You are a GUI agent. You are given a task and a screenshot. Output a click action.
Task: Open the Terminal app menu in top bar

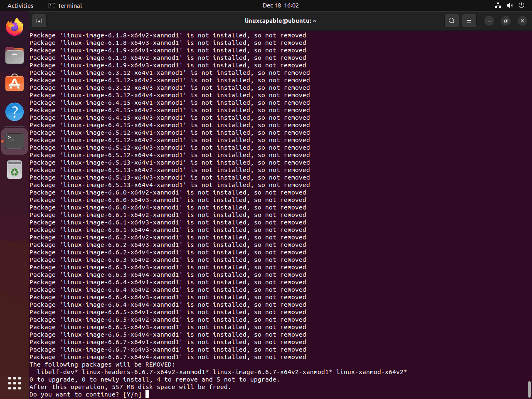pyautogui.click(x=65, y=5)
